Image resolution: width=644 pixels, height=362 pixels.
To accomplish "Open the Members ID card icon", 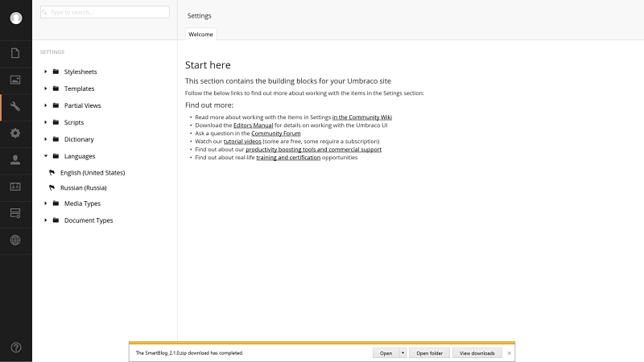I will point(15,186).
